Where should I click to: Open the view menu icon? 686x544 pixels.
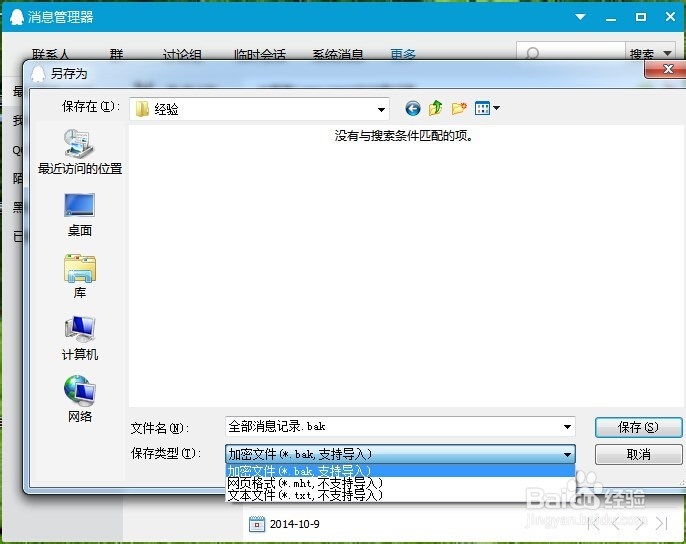coord(482,108)
